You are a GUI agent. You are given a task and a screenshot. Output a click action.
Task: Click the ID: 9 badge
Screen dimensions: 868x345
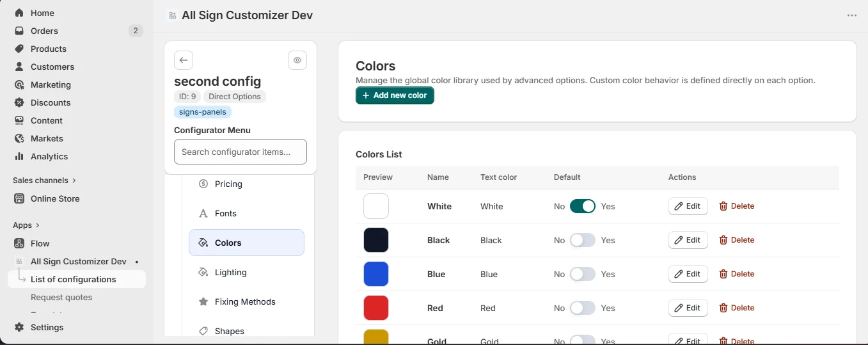click(187, 97)
